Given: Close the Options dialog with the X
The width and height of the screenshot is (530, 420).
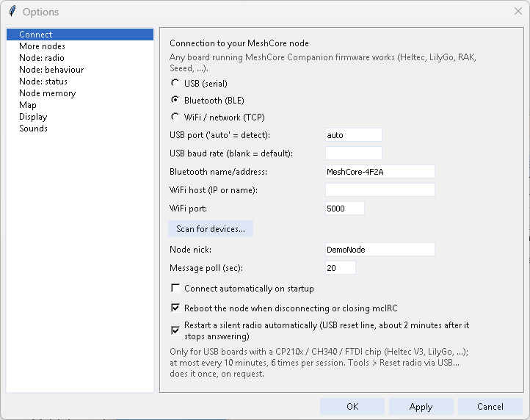Looking at the screenshot, I should (x=518, y=11).
